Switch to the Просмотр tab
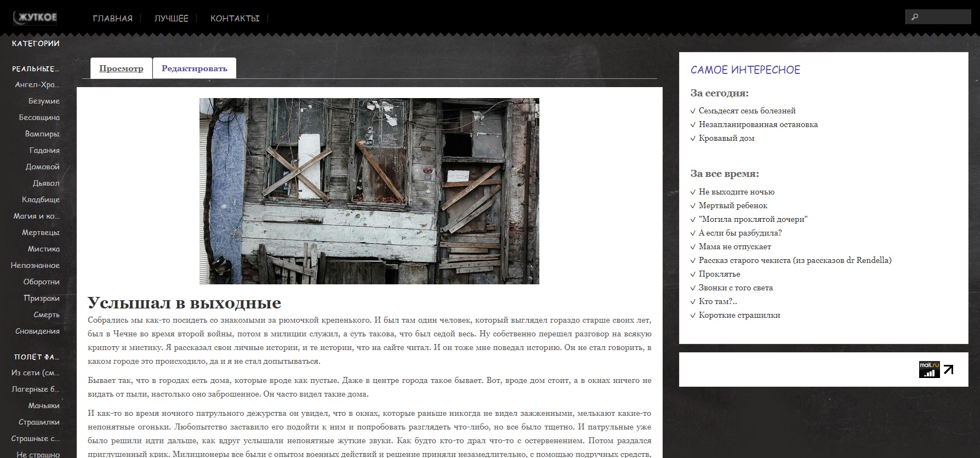980x458 pixels. coord(121,68)
